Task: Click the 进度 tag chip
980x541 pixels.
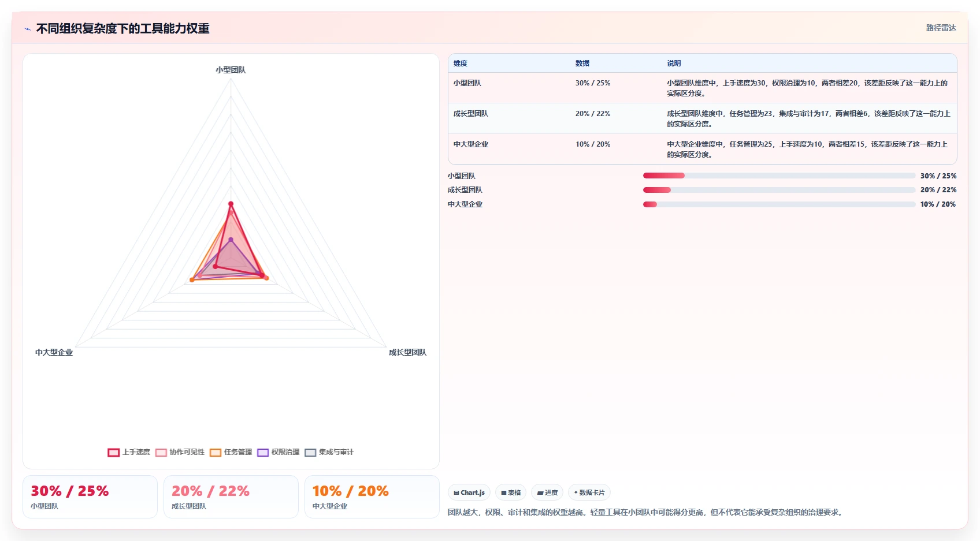Action: pyautogui.click(x=547, y=493)
